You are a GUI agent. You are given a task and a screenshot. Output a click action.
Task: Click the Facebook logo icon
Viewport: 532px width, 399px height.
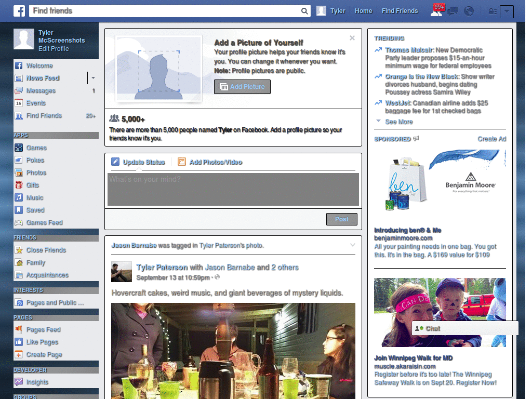(x=19, y=11)
